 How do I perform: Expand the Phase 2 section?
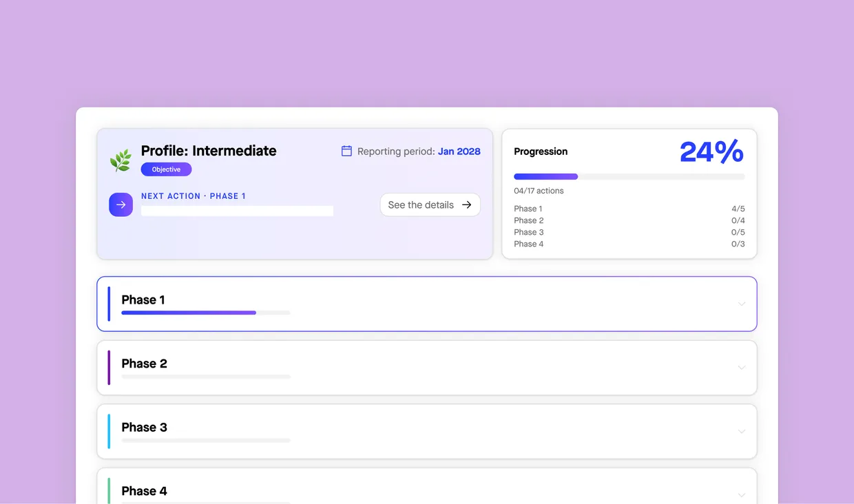[742, 368]
